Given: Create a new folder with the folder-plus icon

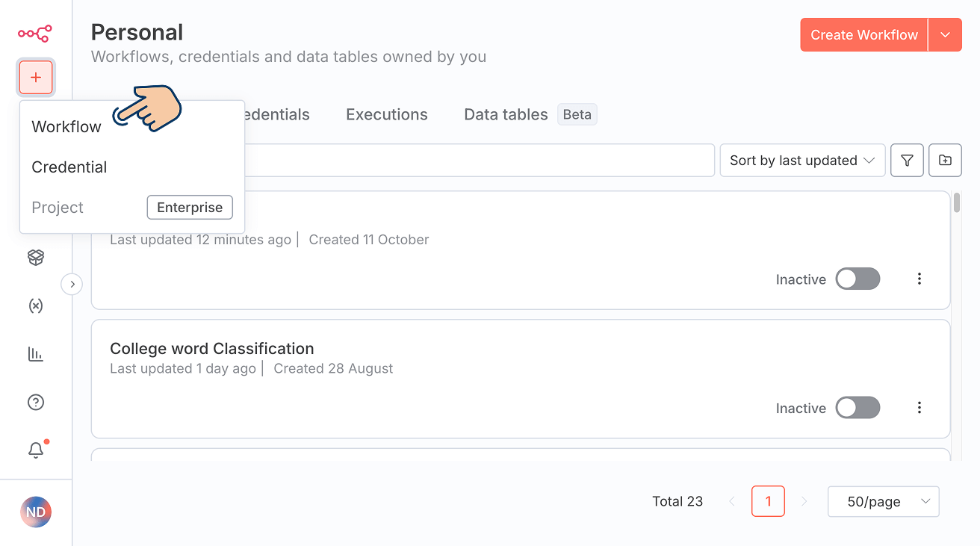Looking at the screenshot, I should [945, 160].
